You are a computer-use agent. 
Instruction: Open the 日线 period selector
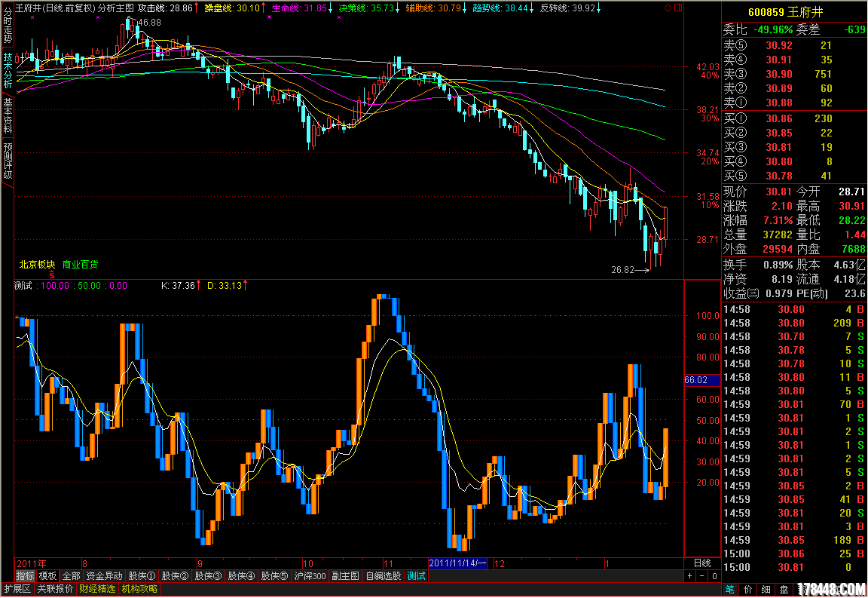(x=701, y=563)
